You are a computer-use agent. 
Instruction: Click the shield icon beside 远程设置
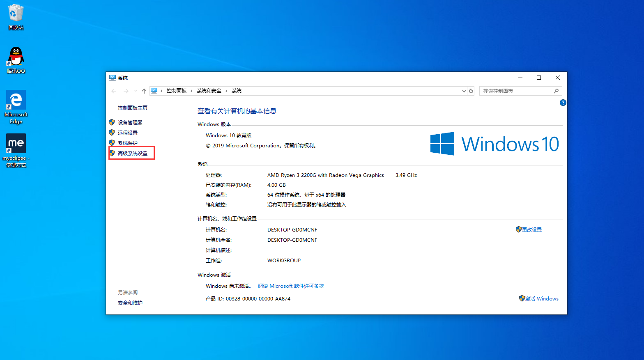coord(112,133)
